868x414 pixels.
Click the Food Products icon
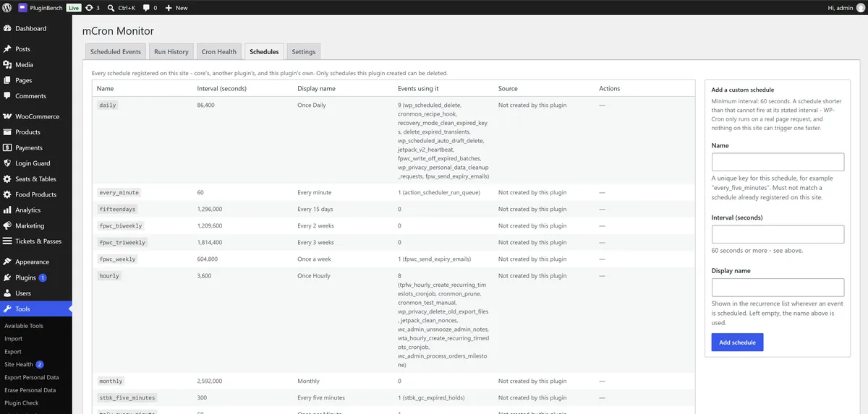tap(7, 194)
